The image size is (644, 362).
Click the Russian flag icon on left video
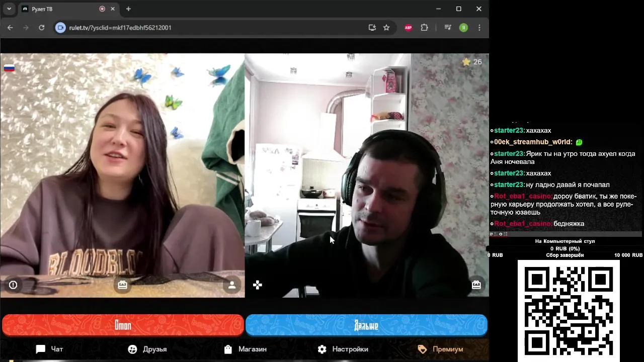[x=9, y=68]
